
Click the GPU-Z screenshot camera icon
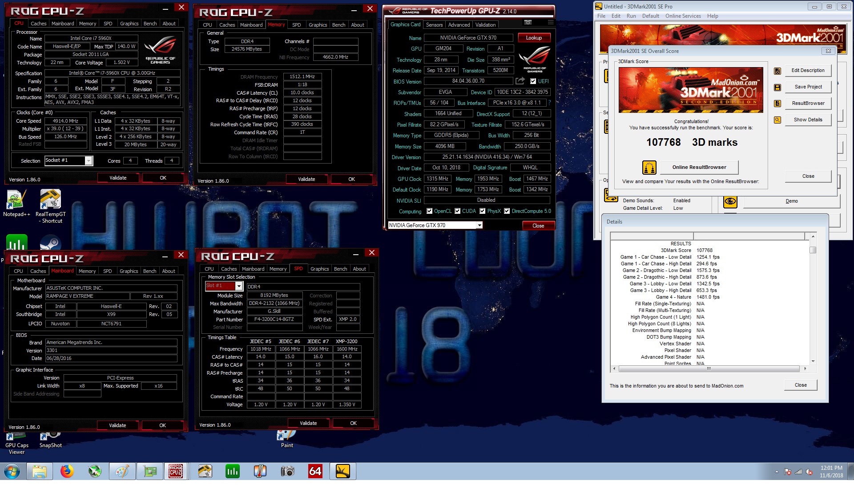[528, 23]
